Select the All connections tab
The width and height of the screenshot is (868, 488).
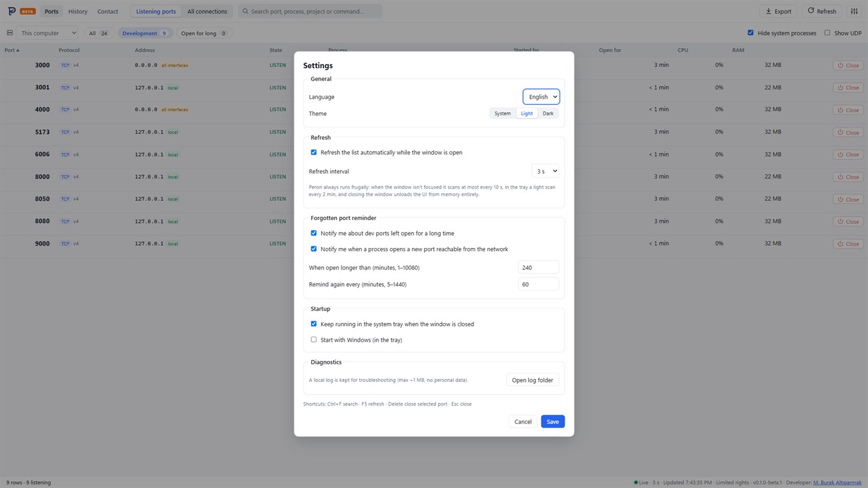click(x=207, y=11)
